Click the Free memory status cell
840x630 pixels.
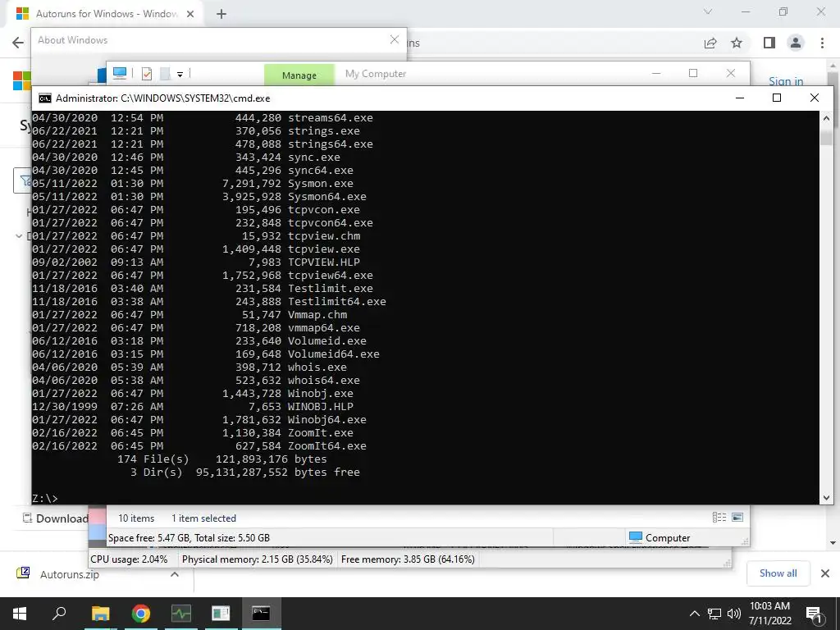click(408, 559)
